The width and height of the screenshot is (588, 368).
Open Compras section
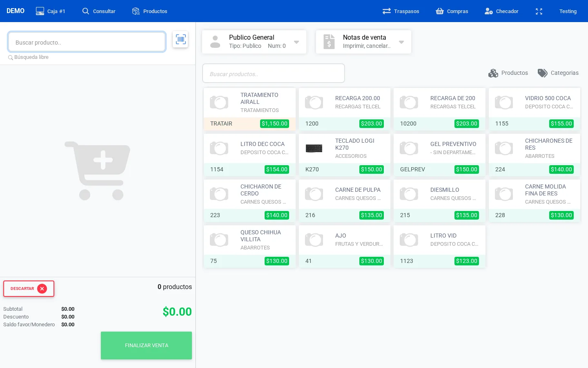(x=452, y=11)
